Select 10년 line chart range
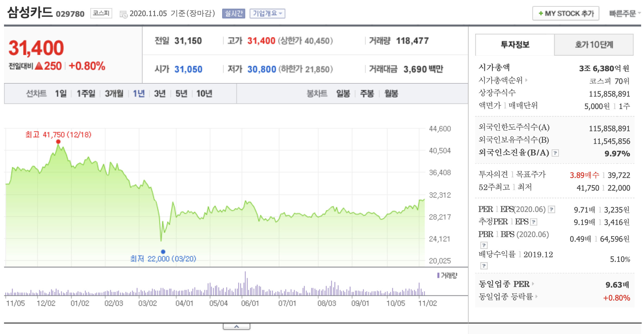 click(204, 93)
